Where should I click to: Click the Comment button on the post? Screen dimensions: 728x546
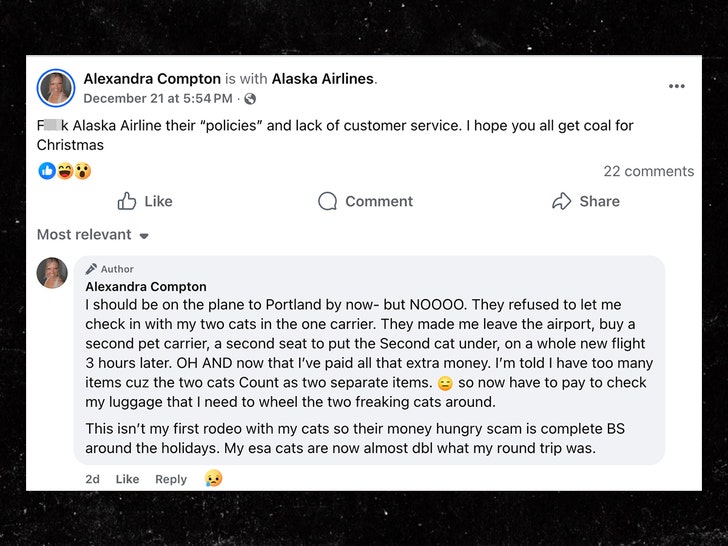click(365, 201)
